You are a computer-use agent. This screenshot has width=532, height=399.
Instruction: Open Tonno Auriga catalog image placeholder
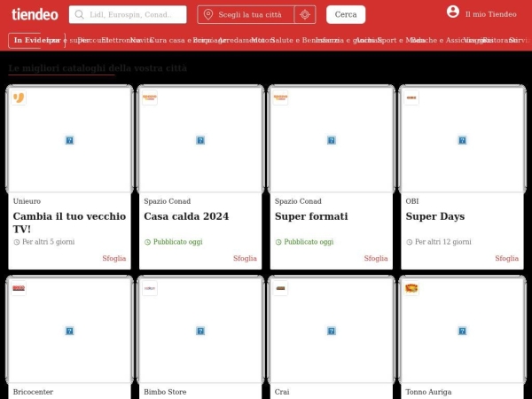pyautogui.click(x=462, y=331)
